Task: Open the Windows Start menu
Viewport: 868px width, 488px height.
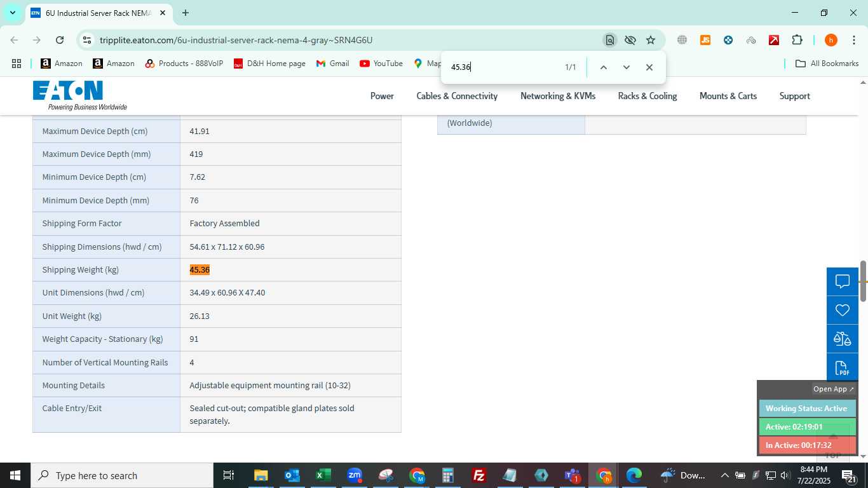Action: pos(15,475)
